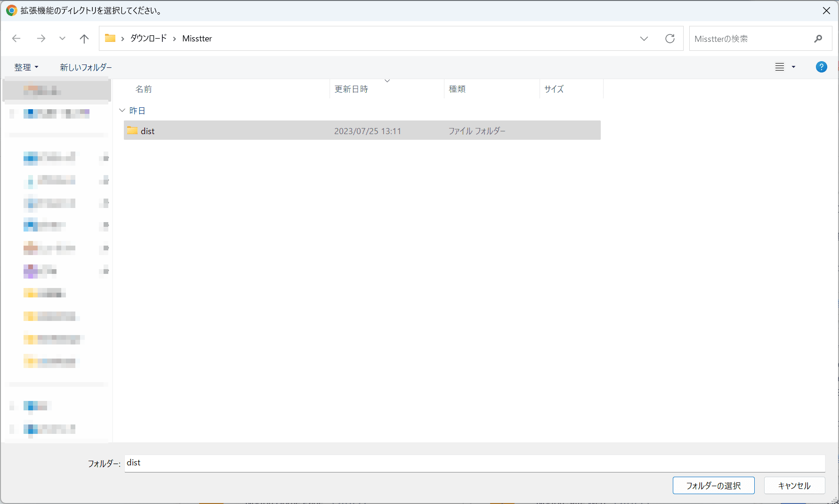Click the 更新日時 column header
This screenshot has width=839, height=504.
(351, 89)
